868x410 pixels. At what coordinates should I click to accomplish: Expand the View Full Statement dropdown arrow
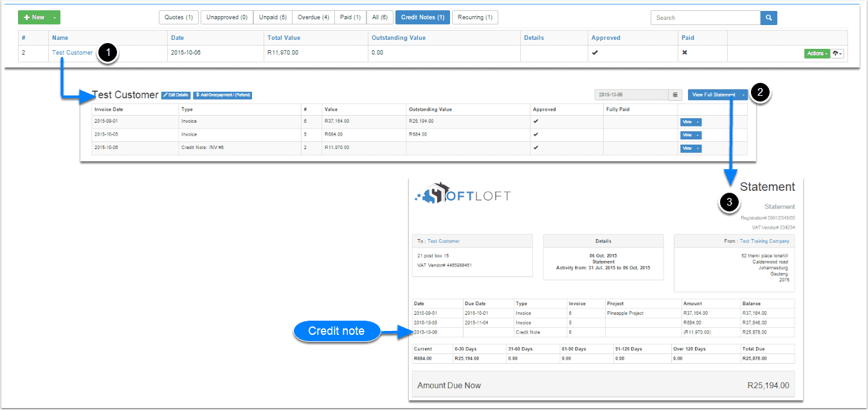click(x=743, y=95)
